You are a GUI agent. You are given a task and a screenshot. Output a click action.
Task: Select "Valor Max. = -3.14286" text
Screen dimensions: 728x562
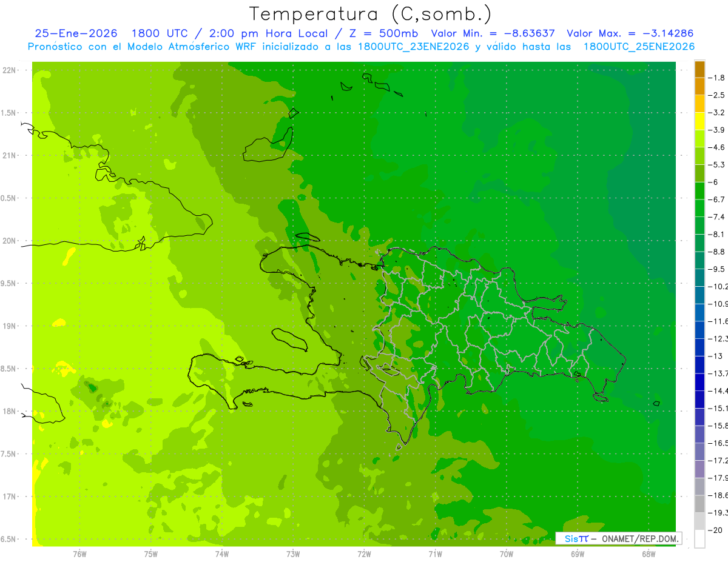pos(630,33)
